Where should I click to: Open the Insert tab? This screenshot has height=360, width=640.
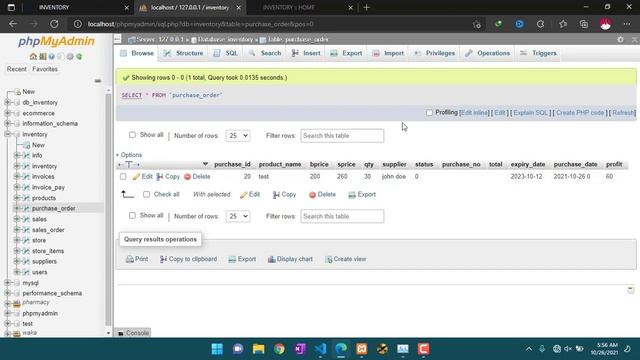pyautogui.click(x=306, y=53)
